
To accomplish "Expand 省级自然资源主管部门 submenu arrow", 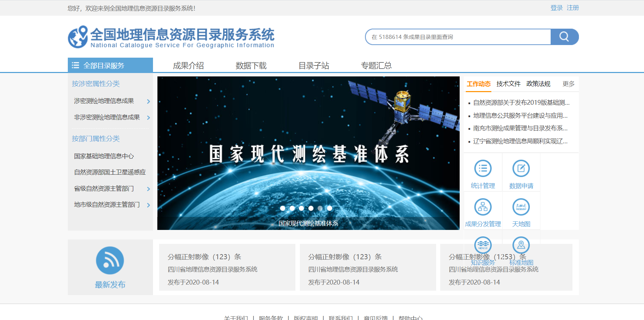I will coord(149,189).
